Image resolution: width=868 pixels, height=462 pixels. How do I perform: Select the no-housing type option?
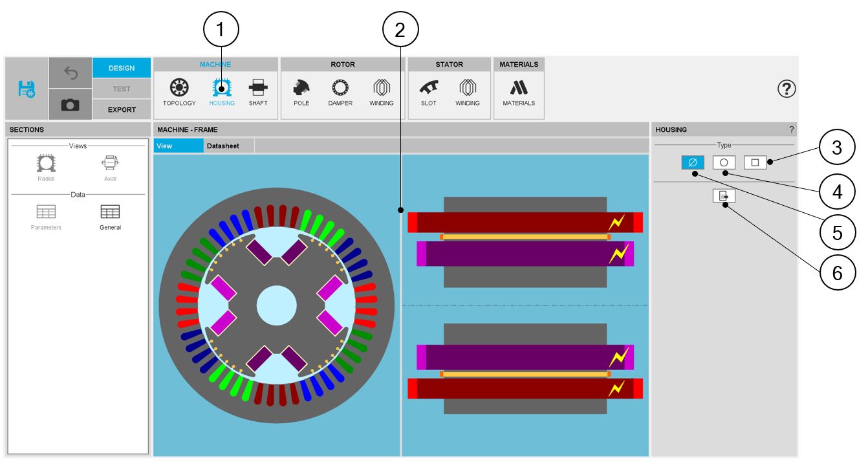pyautogui.click(x=692, y=162)
